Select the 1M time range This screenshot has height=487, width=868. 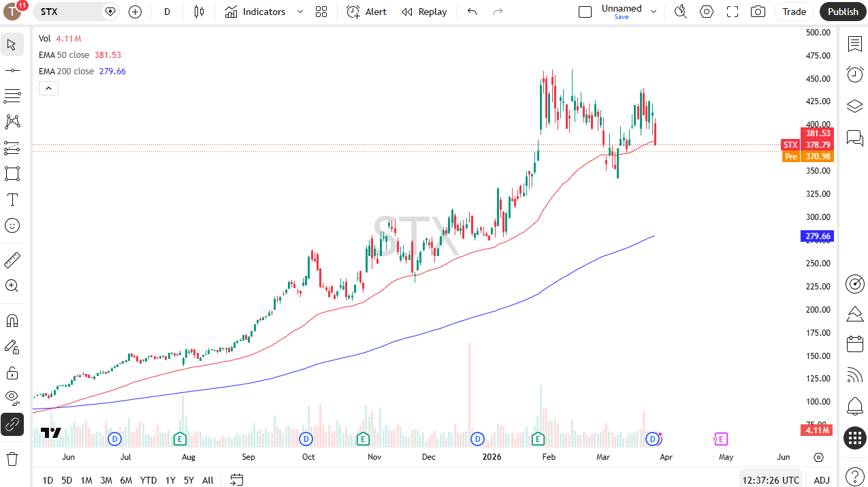(x=86, y=480)
